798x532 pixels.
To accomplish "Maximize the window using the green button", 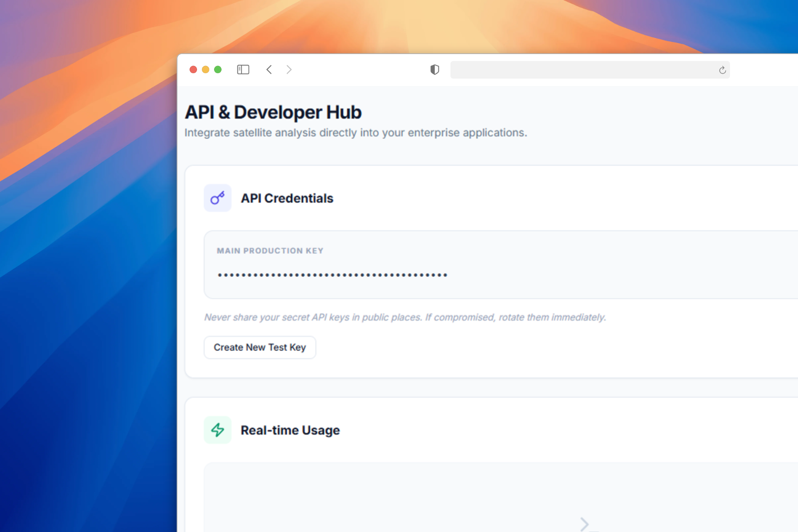I will pos(218,70).
